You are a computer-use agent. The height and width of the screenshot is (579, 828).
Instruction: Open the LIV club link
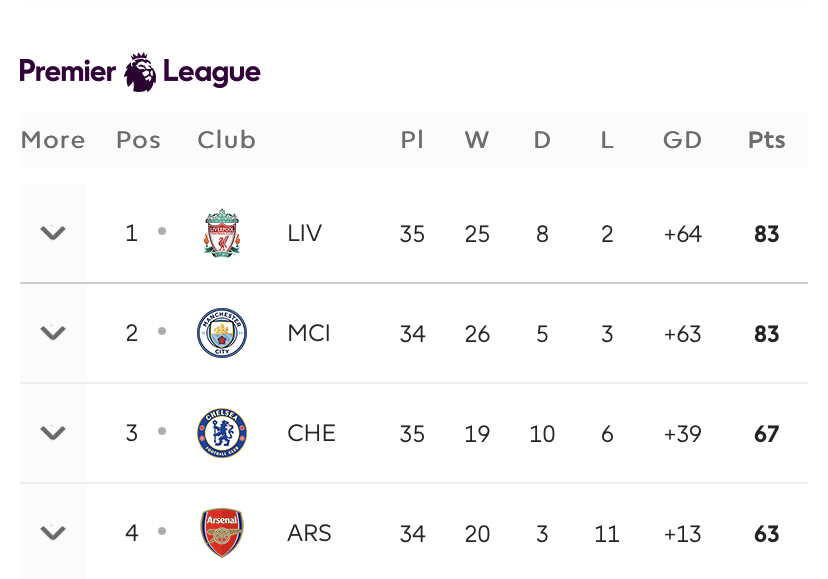click(305, 233)
